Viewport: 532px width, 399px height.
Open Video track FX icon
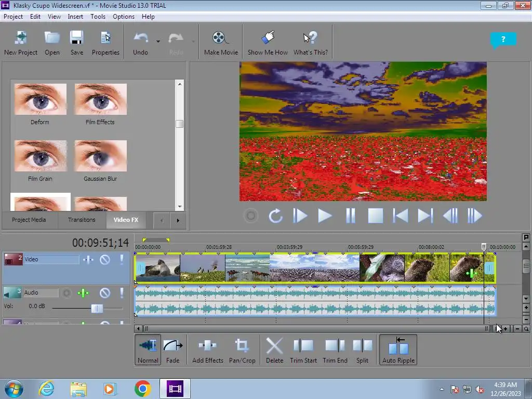coord(88,260)
